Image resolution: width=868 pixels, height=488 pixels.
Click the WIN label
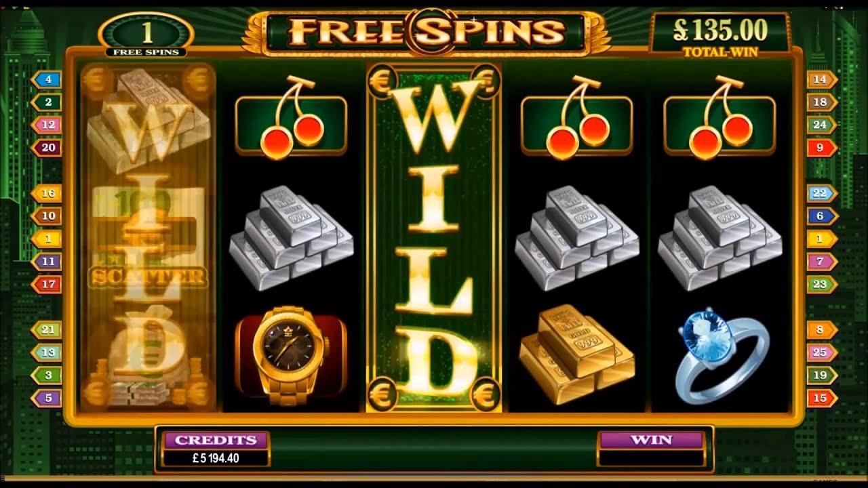point(651,440)
